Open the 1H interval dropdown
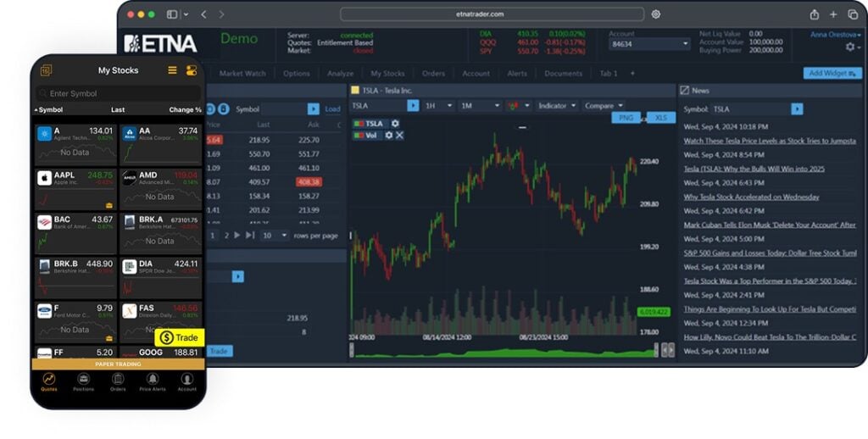This screenshot has width=868, height=439. point(438,105)
